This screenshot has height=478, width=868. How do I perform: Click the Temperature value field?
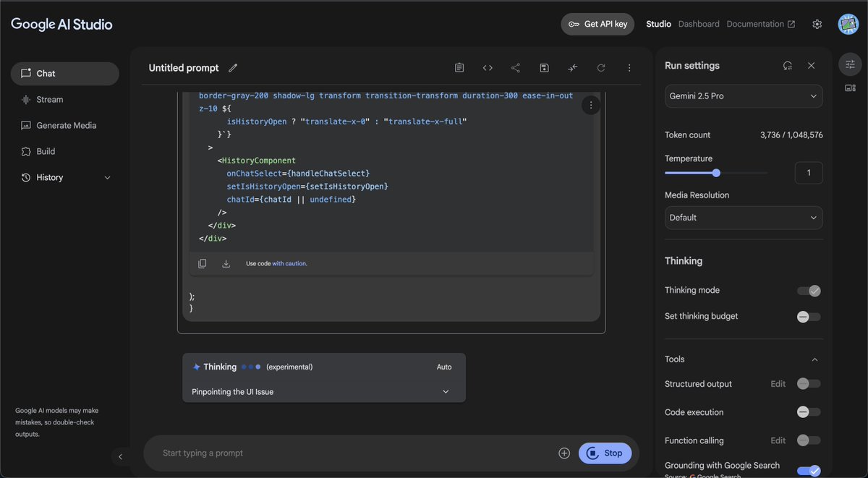pyautogui.click(x=809, y=173)
